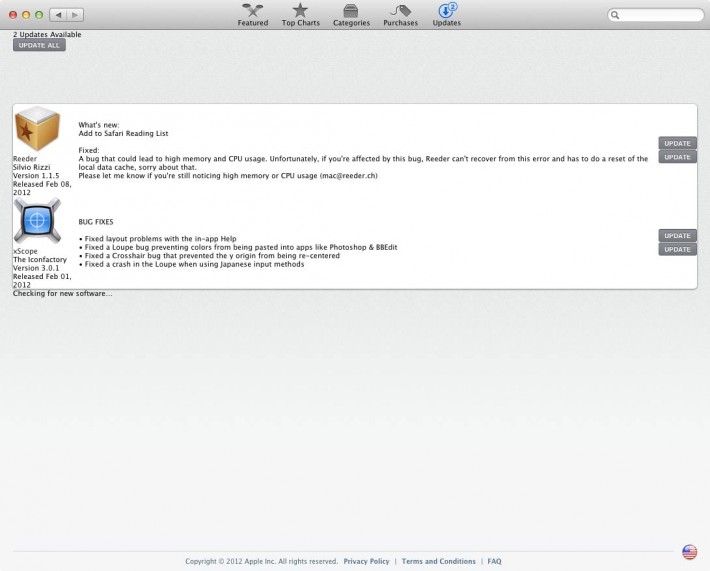
Task: Click the copyright notice text
Action: click(261, 561)
